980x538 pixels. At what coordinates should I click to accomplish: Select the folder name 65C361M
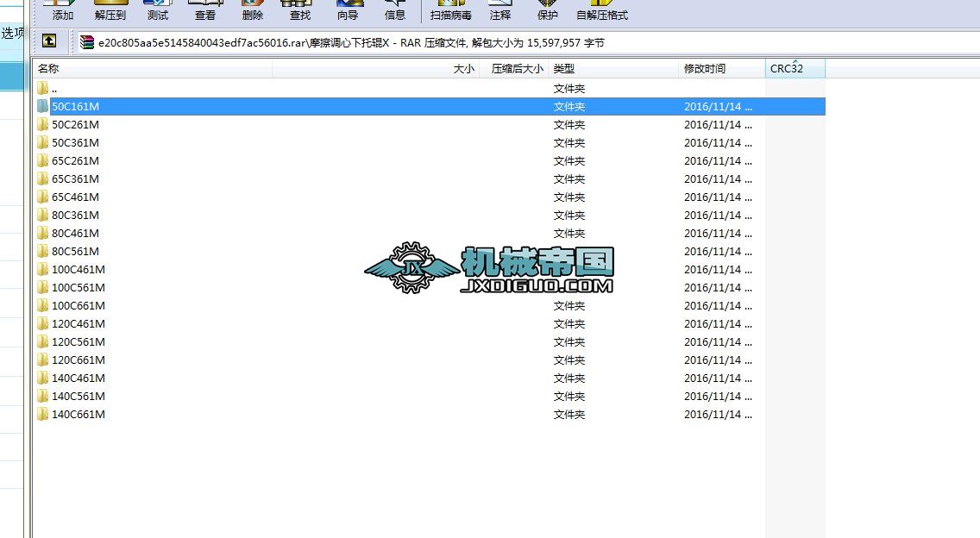click(x=76, y=179)
